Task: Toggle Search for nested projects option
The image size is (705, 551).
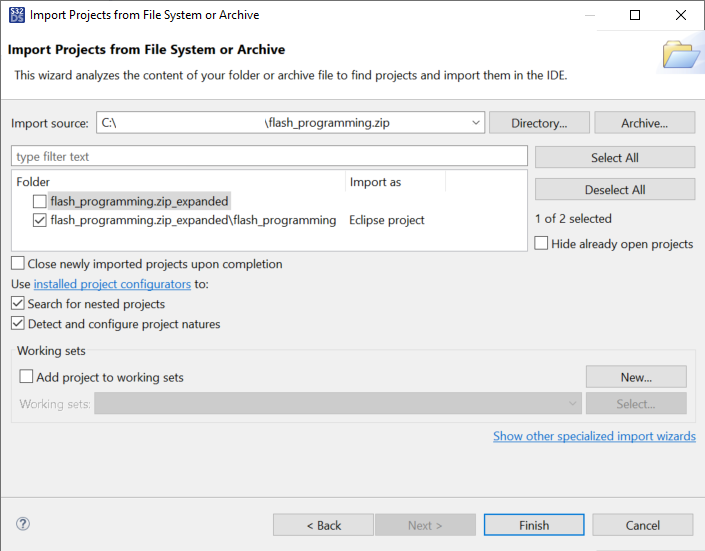Action: 18,304
